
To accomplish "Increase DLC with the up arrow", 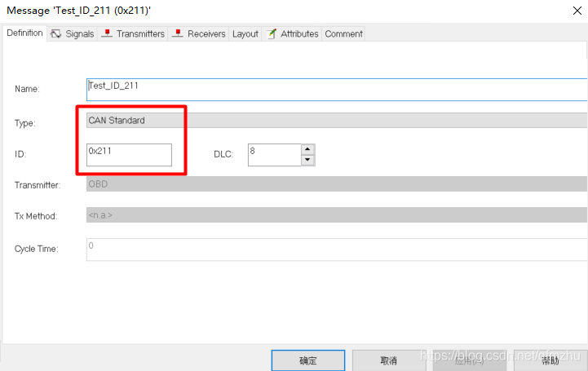I will pyautogui.click(x=307, y=149).
